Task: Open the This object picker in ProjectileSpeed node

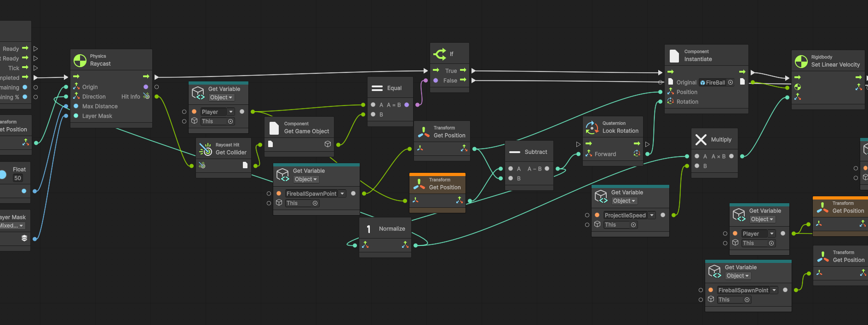Action: pos(633,225)
